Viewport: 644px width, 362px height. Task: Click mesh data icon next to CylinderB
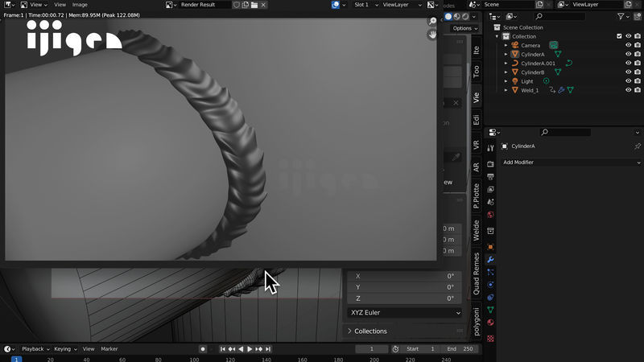558,72
